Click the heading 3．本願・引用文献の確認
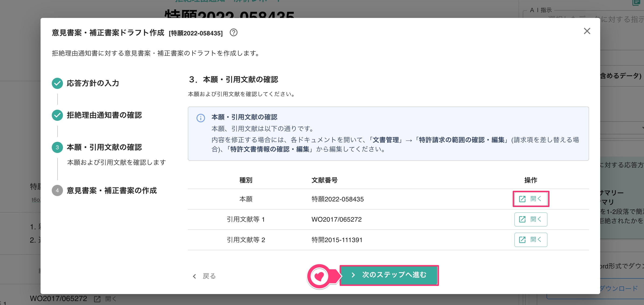The image size is (644, 305). [233, 79]
